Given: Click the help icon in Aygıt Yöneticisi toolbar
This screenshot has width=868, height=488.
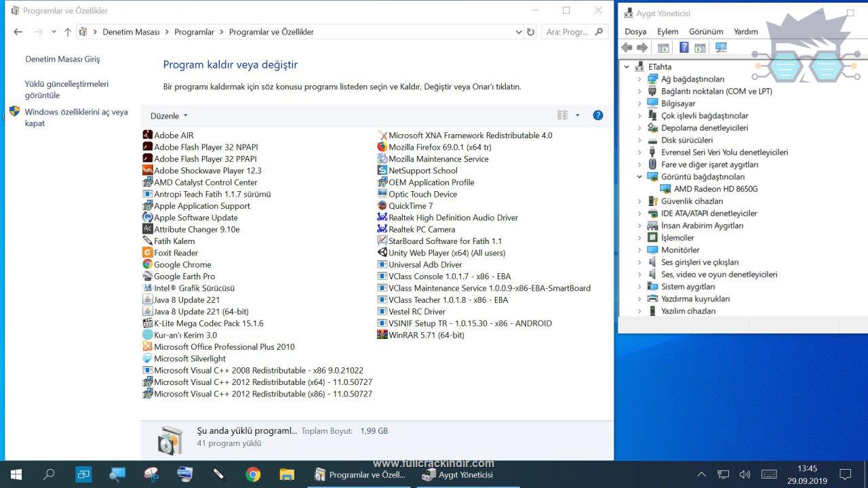Looking at the screenshot, I should coord(684,47).
